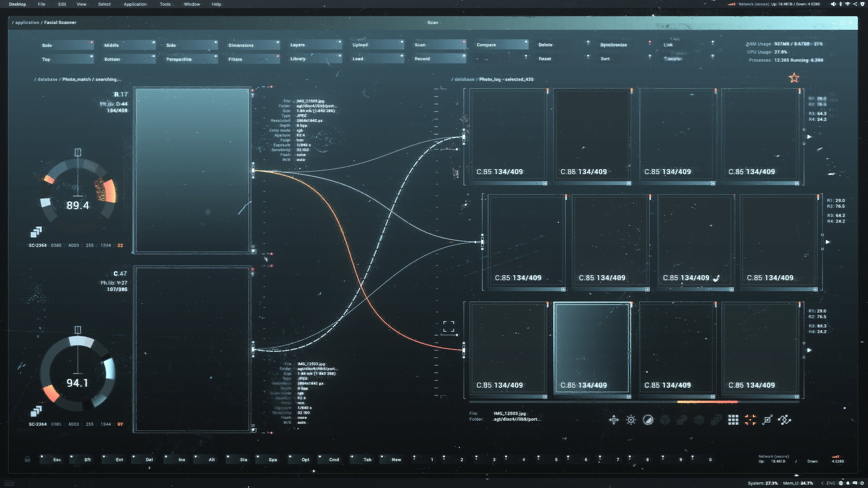The width and height of the screenshot is (868, 488).
Task: Switch to the 3x3 grid view icon
Action: pos(733,420)
